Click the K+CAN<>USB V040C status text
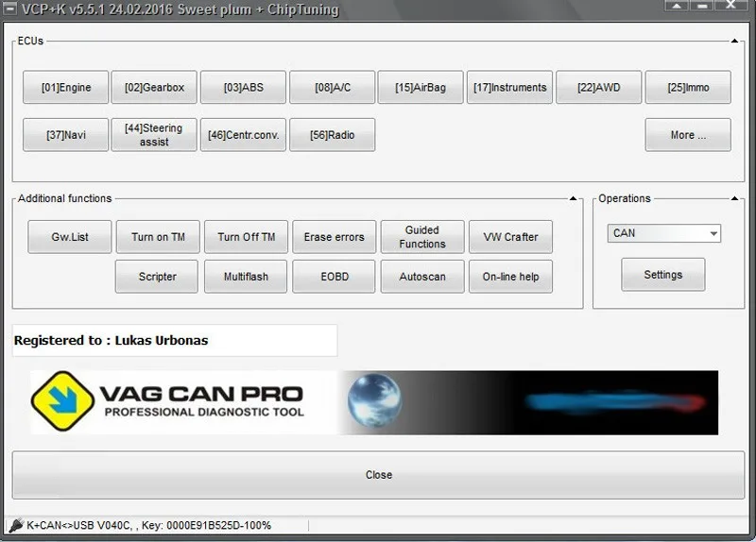This screenshot has width=756, height=542. pyautogui.click(x=149, y=525)
